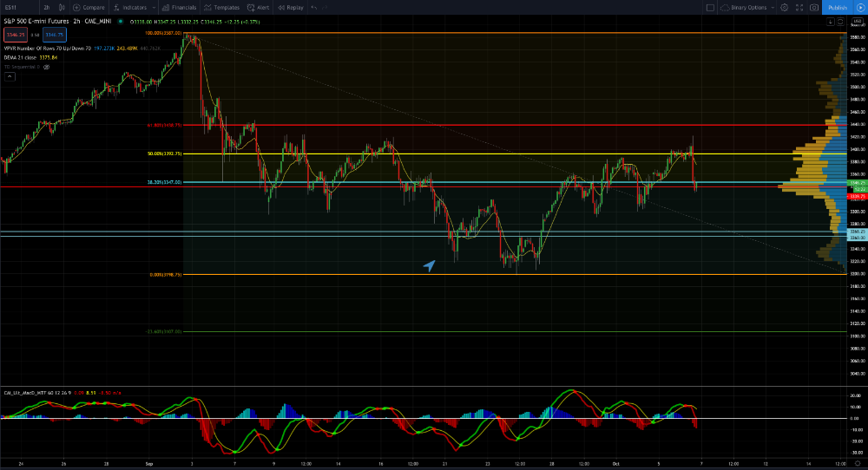Click the cyan 3368.25 price axis label
This screenshot has height=470, width=868.
(x=857, y=232)
